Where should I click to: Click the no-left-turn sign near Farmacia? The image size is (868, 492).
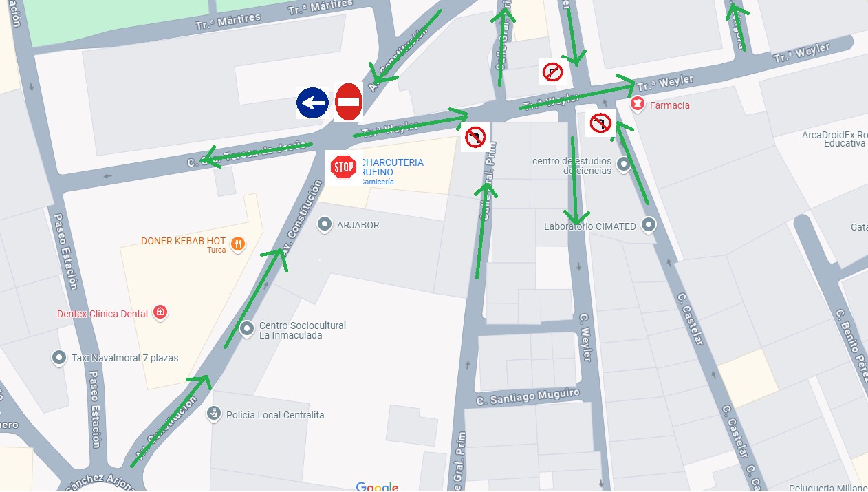click(600, 123)
